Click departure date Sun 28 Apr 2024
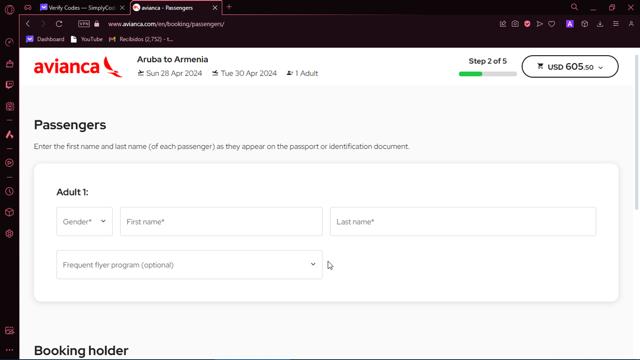Viewport: 640px width, 360px height. click(170, 73)
